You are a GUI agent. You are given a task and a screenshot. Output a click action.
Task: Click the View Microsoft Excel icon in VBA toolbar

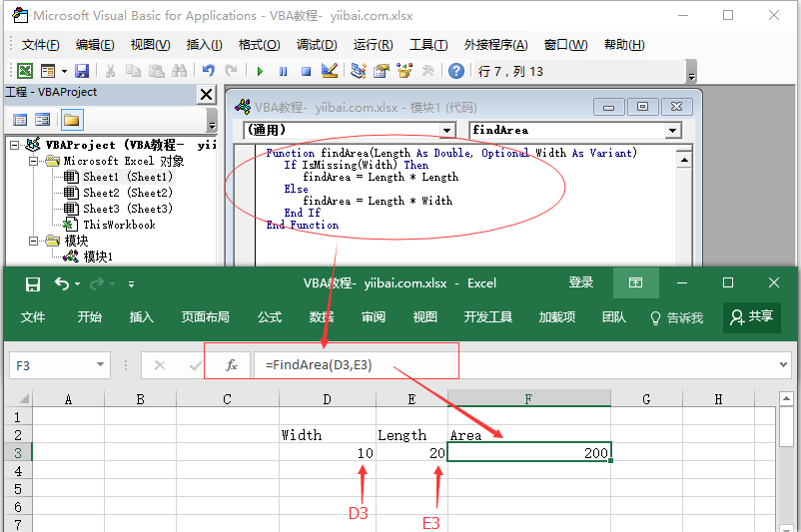coord(25,71)
